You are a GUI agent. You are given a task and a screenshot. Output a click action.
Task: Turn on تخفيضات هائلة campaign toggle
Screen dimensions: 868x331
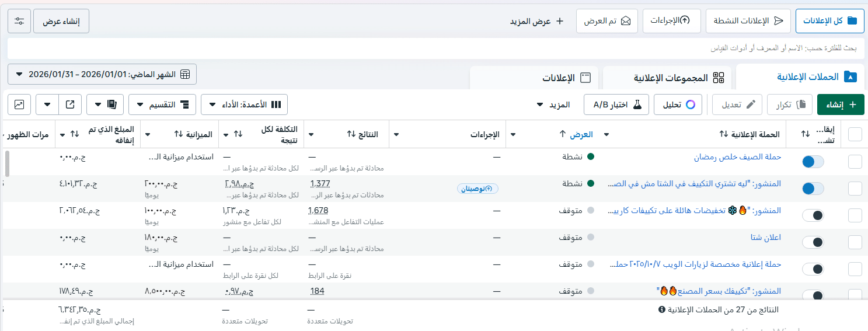pyautogui.click(x=813, y=215)
